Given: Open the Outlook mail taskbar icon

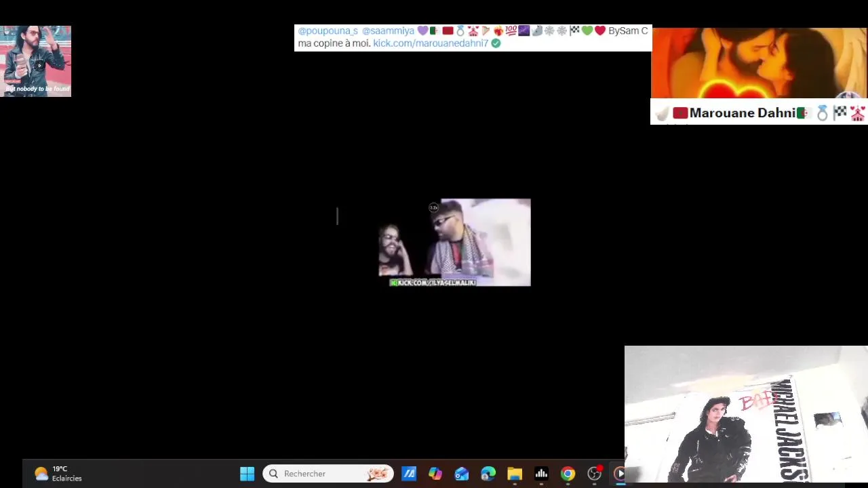Looking at the screenshot, I should (x=462, y=474).
